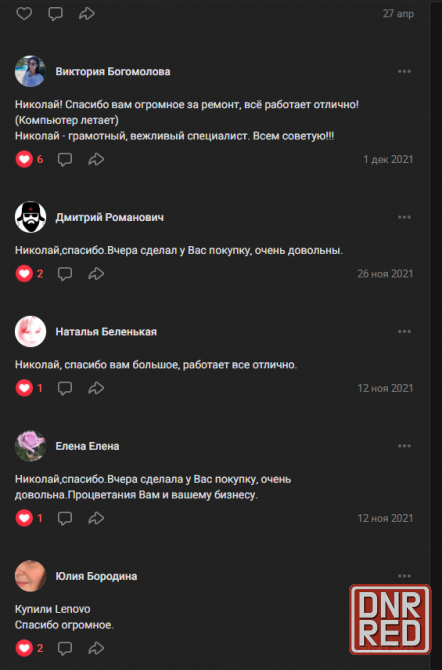Like the top post dated 27 апр

[x=24, y=14]
